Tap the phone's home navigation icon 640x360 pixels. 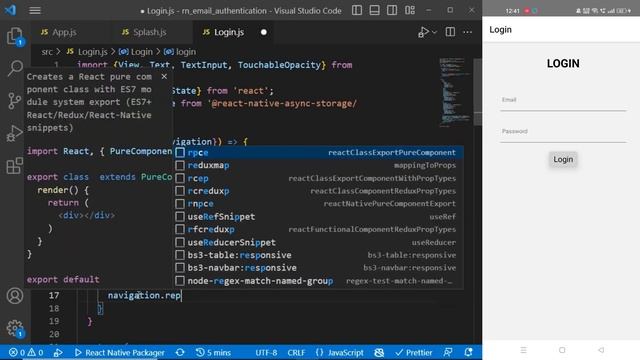pos(562,350)
